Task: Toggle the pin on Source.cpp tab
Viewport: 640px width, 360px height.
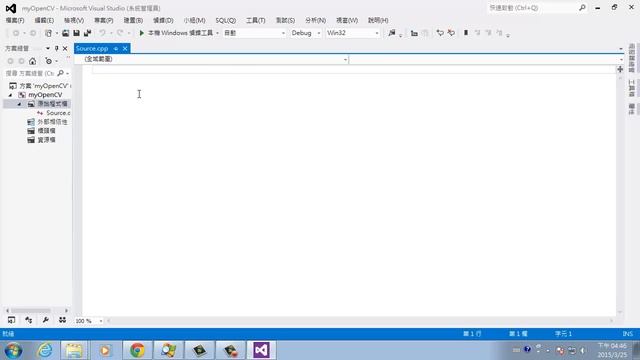Action: 116,49
